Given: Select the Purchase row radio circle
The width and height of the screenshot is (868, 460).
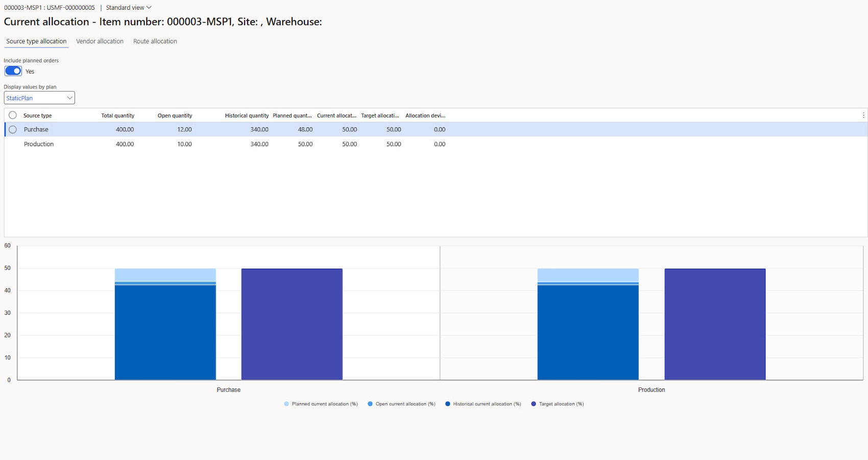Looking at the screenshot, I should pos(13,130).
